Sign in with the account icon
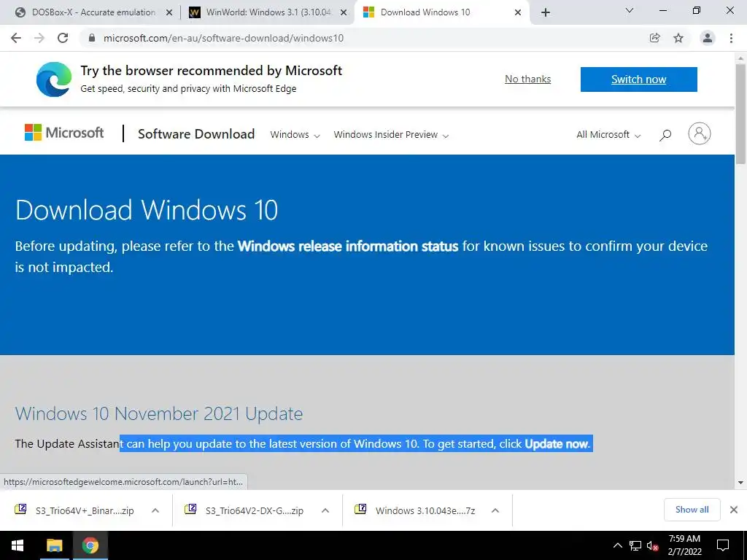747x560 pixels. tap(700, 134)
